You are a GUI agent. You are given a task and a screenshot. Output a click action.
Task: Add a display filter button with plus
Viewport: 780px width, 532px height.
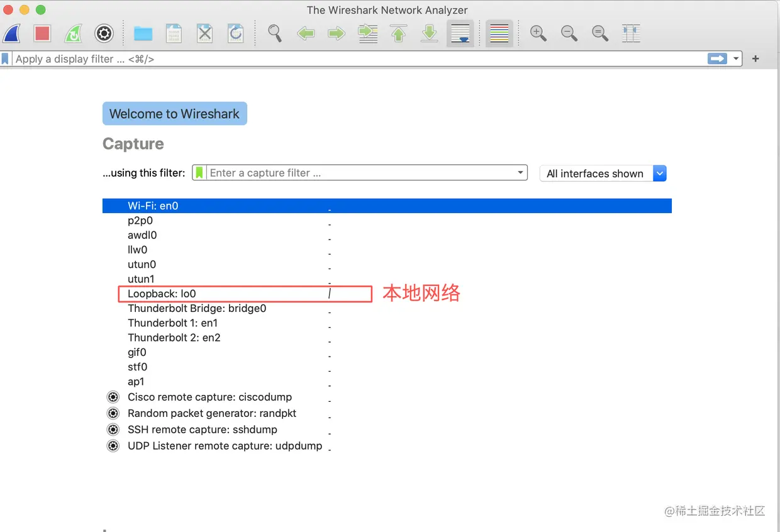point(756,59)
